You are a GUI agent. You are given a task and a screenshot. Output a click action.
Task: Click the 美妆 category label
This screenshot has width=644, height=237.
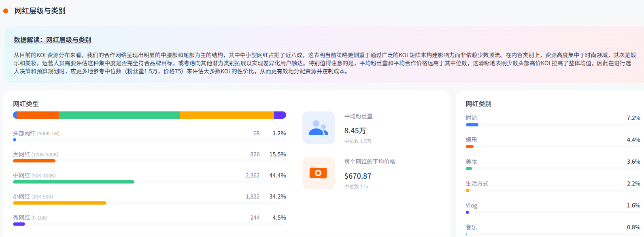click(472, 162)
